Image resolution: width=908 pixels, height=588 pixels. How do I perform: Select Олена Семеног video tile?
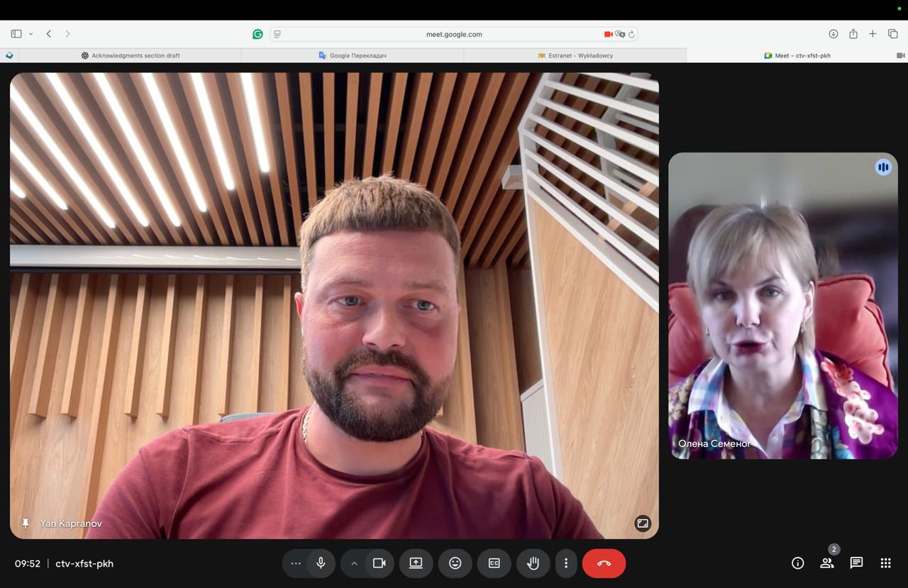point(782,306)
